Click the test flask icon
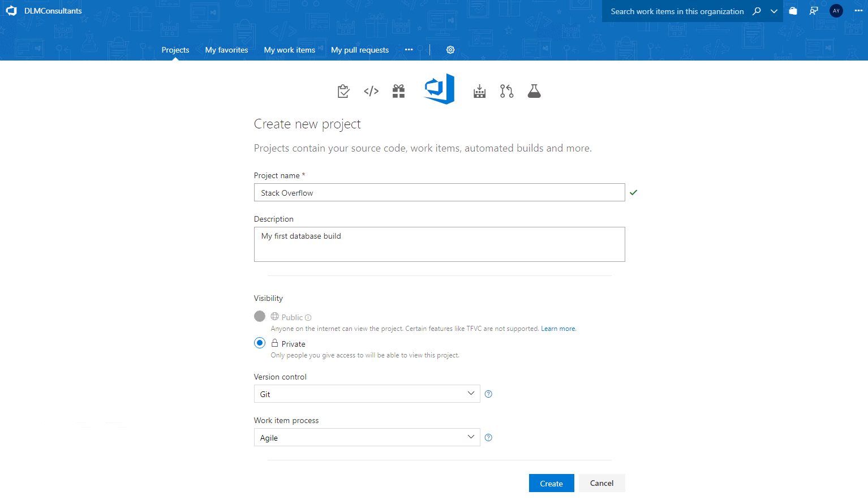The image size is (868, 500). [x=534, y=91]
